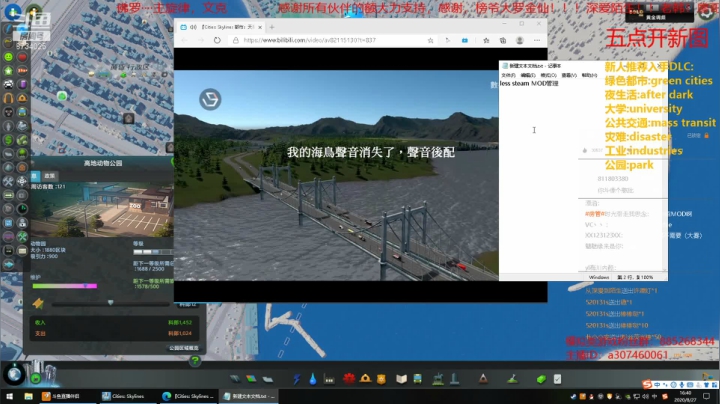Open the Roads build menu icon
This screenshot has height=404, width=720.
235,379
